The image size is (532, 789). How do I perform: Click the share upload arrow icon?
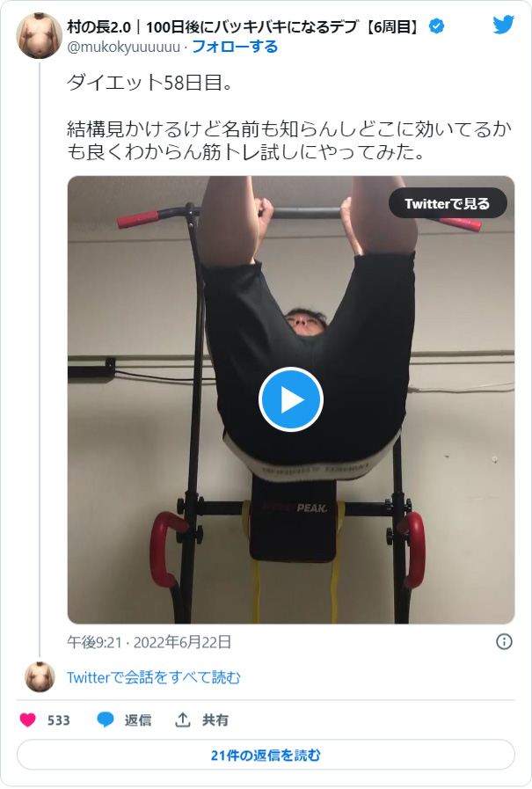coord(183,720)
